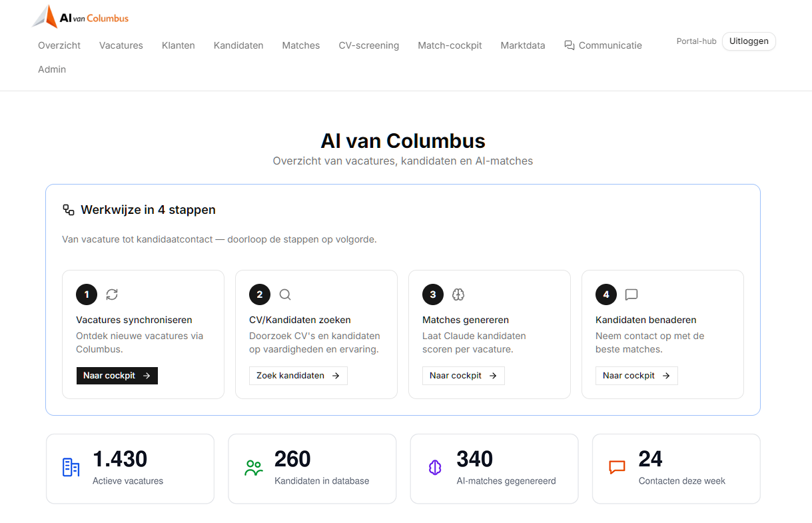Click the 340 AI-matches count

(474, 459)
